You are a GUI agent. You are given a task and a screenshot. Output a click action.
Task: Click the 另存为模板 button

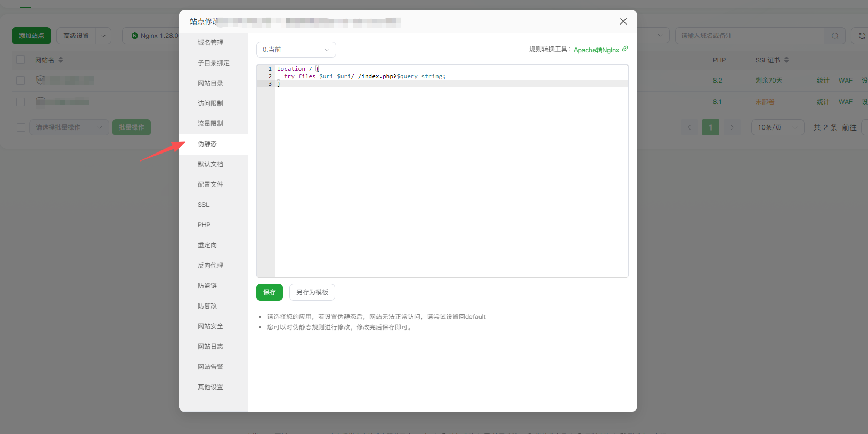click(312, 292)
